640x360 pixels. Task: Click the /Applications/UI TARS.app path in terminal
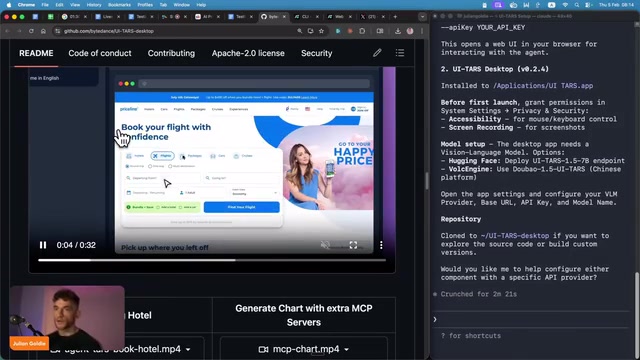543,86
